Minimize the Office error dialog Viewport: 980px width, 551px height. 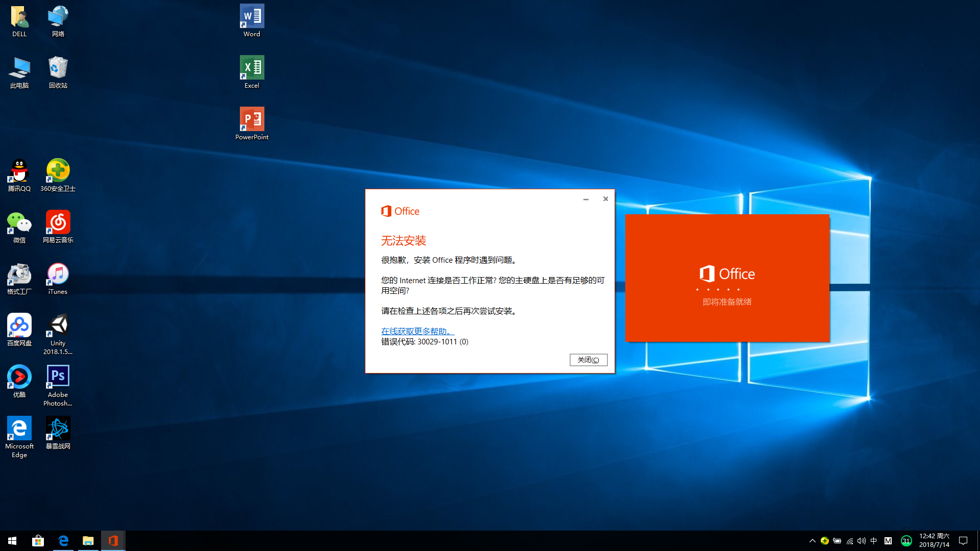coord(586,199)
